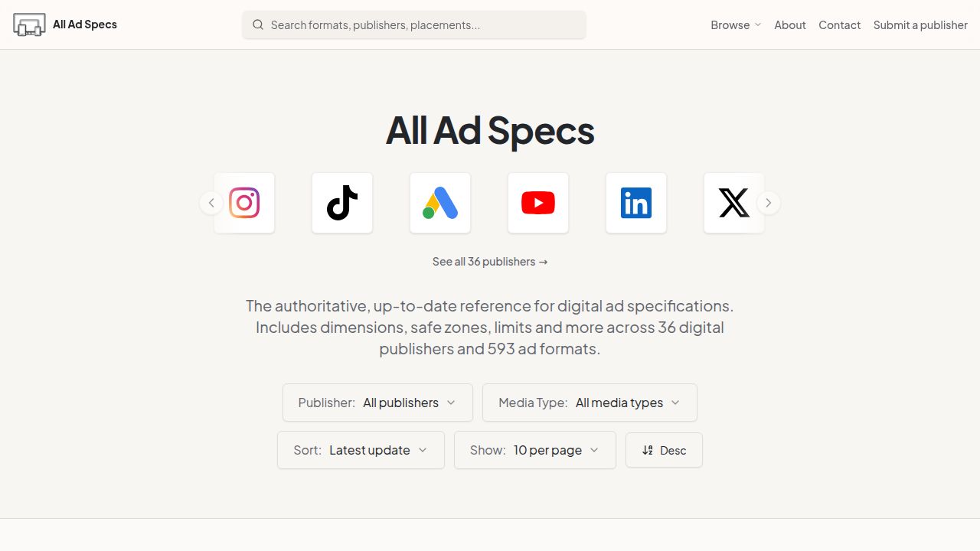Go to the About page

coord(790,24)
